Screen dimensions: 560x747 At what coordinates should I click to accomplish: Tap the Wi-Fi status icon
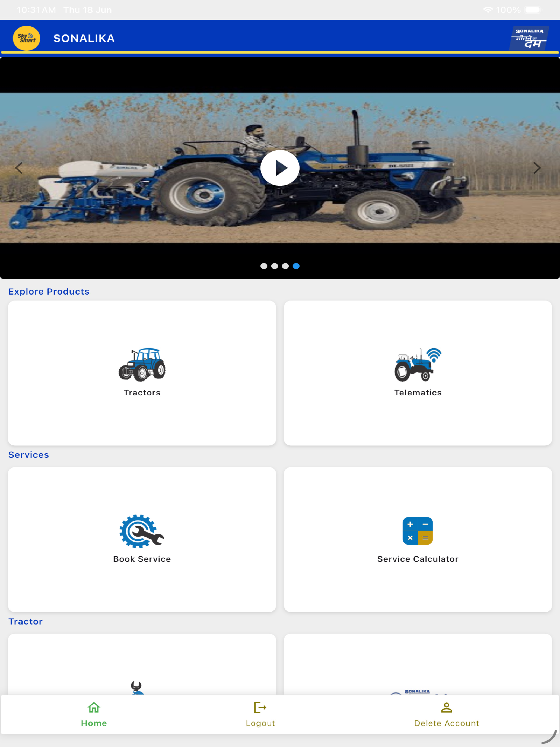(488, 10)
